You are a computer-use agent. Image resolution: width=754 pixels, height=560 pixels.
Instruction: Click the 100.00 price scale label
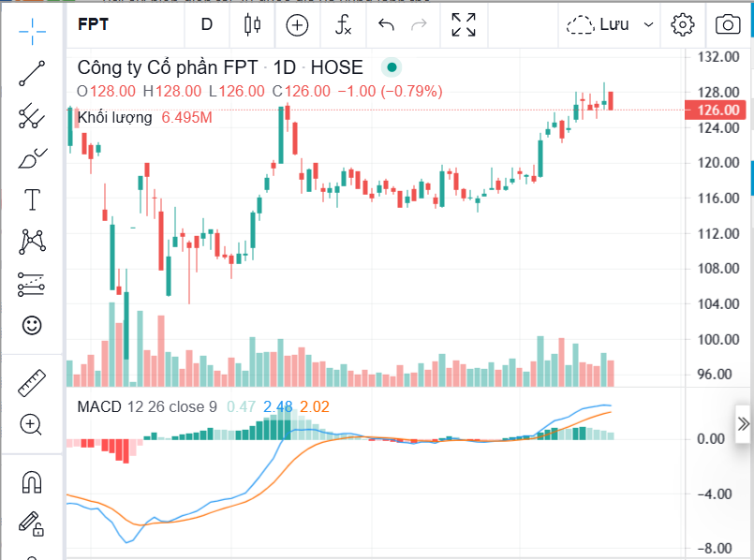(x=718, y=340)
